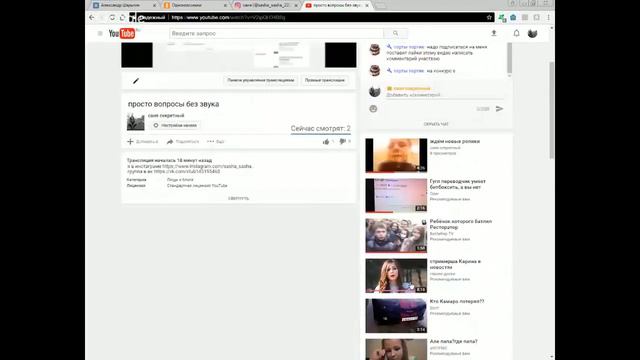
Task: Select the YouTube URL in address bar
Action: 228,18
